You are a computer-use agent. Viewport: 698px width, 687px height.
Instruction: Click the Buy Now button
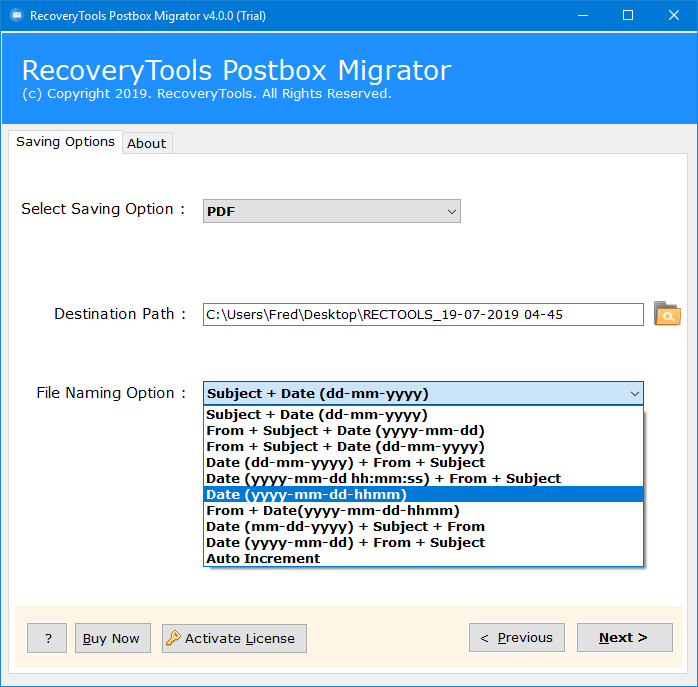coord(113,638)
